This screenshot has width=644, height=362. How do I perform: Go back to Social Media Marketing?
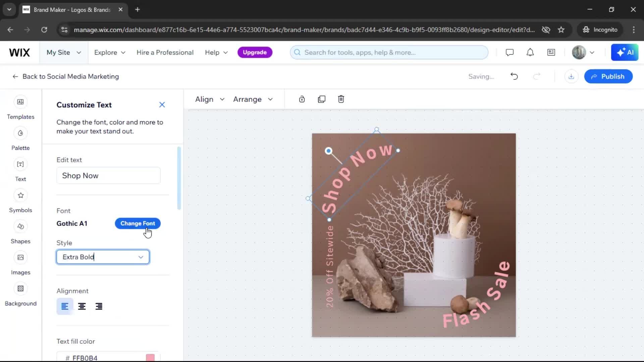[x=66, y=76]
